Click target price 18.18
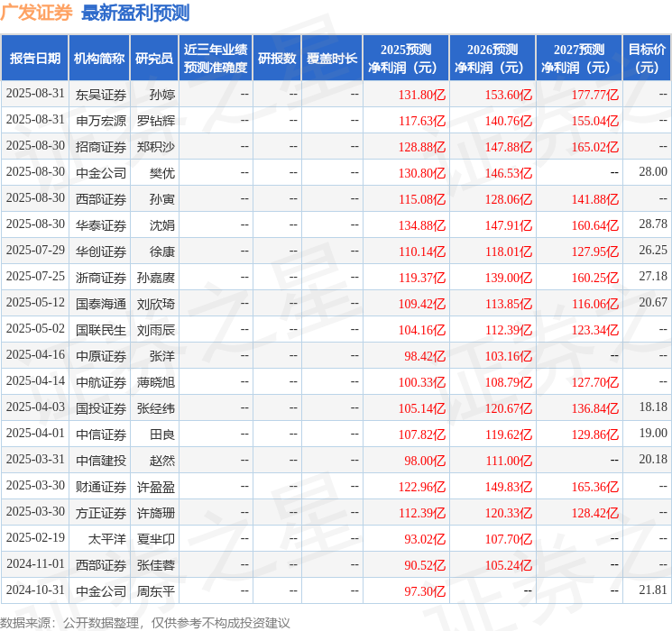This screenshot has height=631, width=672. 653,407
